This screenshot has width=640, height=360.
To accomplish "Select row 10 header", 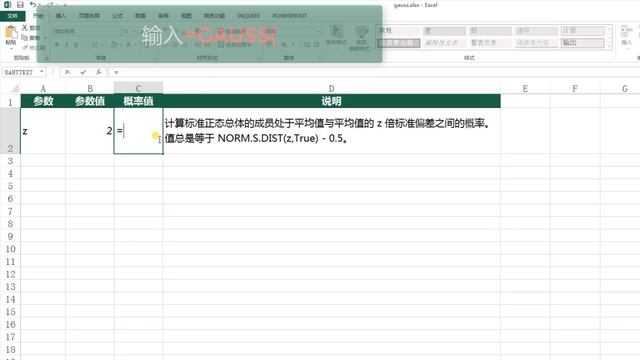I will click(10, 249).
